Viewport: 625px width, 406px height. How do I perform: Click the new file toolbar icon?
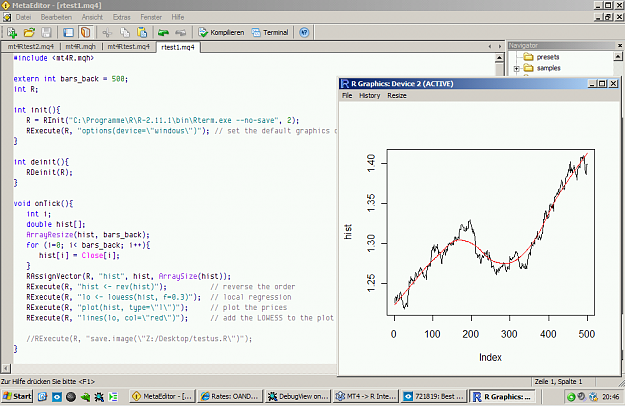12,32
